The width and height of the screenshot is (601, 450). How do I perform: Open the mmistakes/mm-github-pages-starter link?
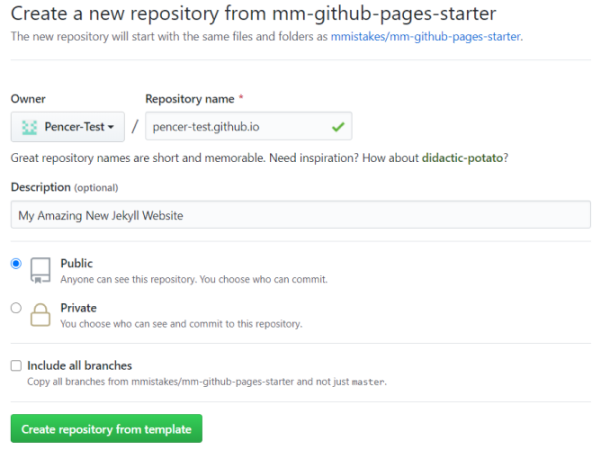pyautogui.click(x=425, y=36)
